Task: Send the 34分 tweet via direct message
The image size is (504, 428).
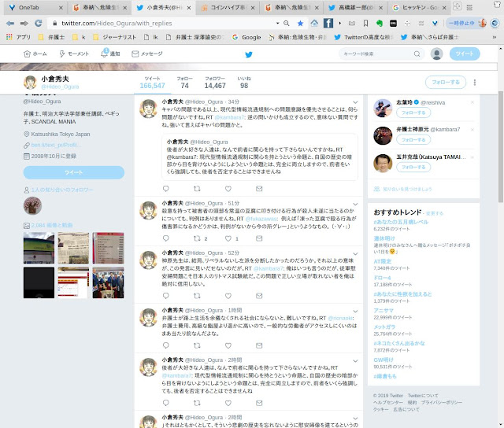Action: [259, 189]
